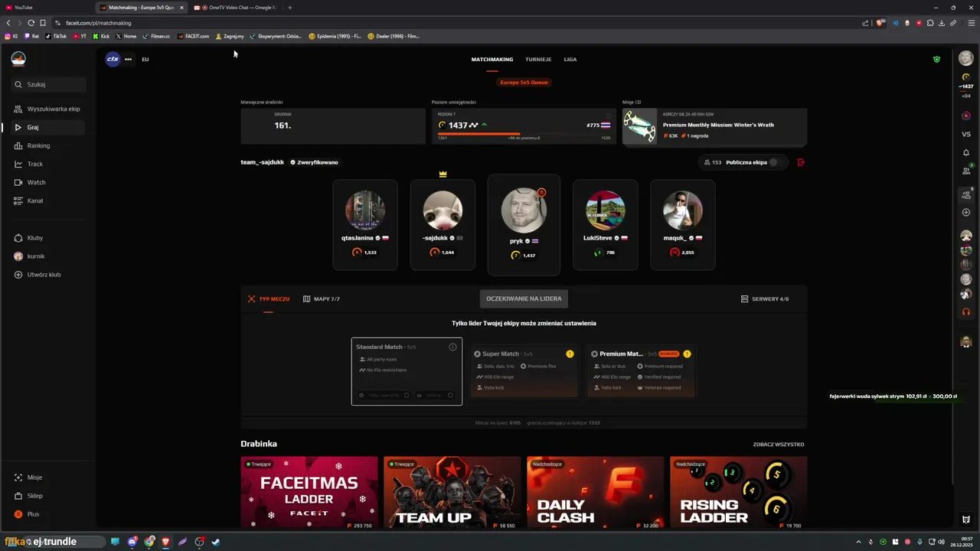Open -sajdukk party leader card
Image resolution: width=980 pixels, height=551 pixels.
[443, 225]
